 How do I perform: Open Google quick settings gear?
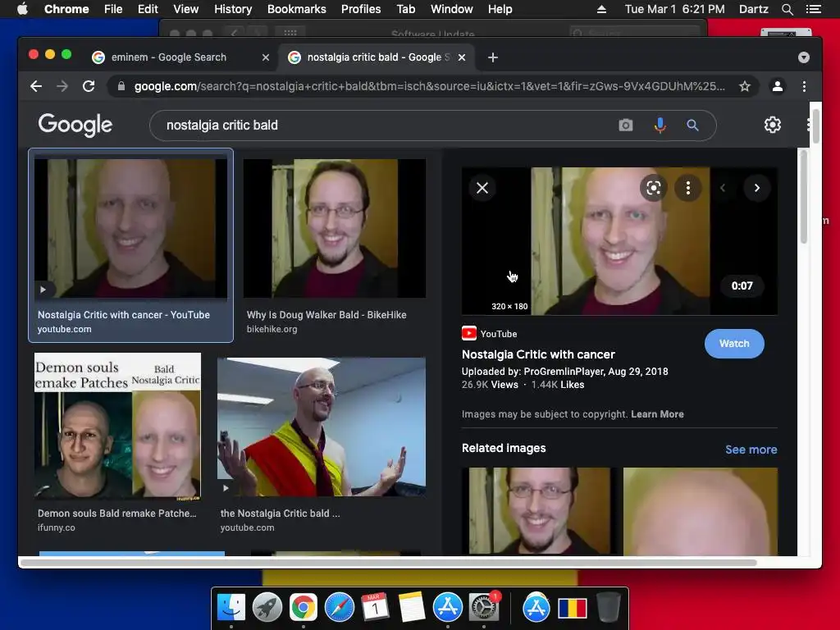tap(773, 125)
